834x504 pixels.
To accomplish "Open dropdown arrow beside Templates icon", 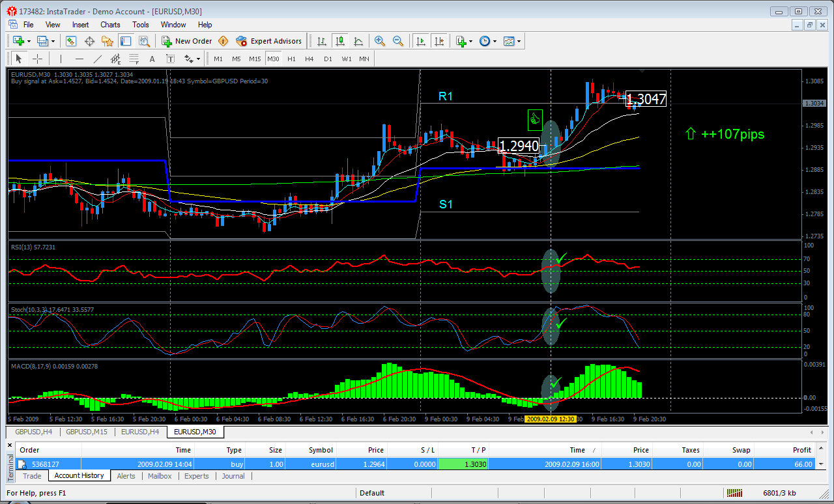I will point(519,41).
